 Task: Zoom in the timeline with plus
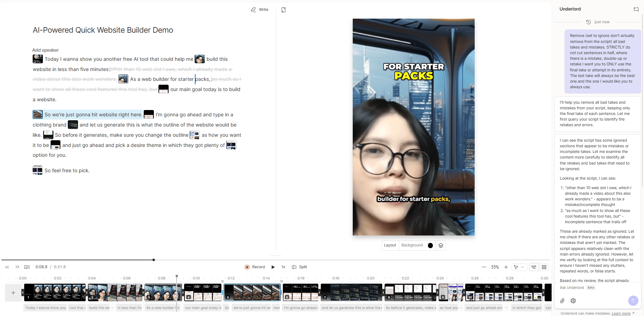pos(506,267)
